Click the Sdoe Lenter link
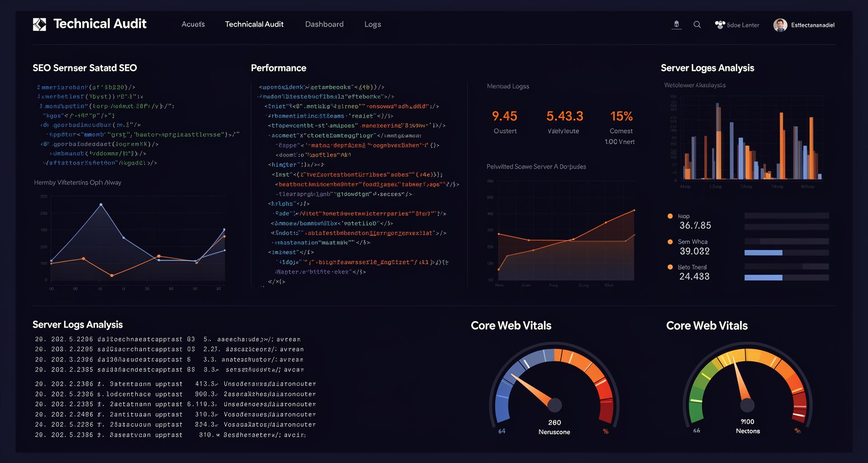 click(743, 25)
